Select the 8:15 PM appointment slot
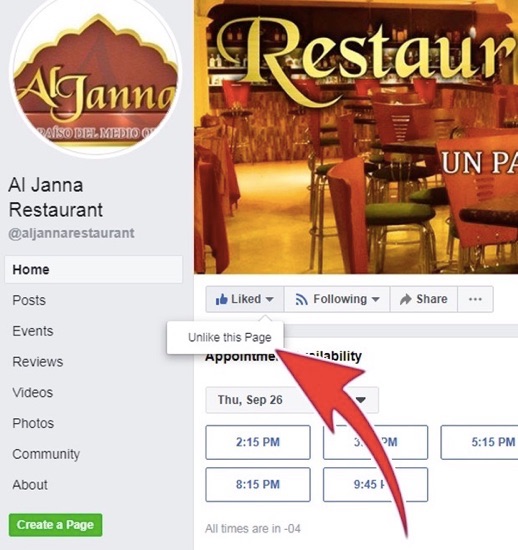The width and height of the screenshot is (518, 550). coord(258,484)
